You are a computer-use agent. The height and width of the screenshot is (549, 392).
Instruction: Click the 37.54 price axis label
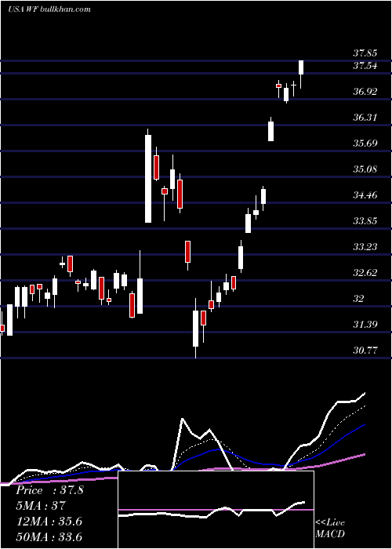click(365, 66)
